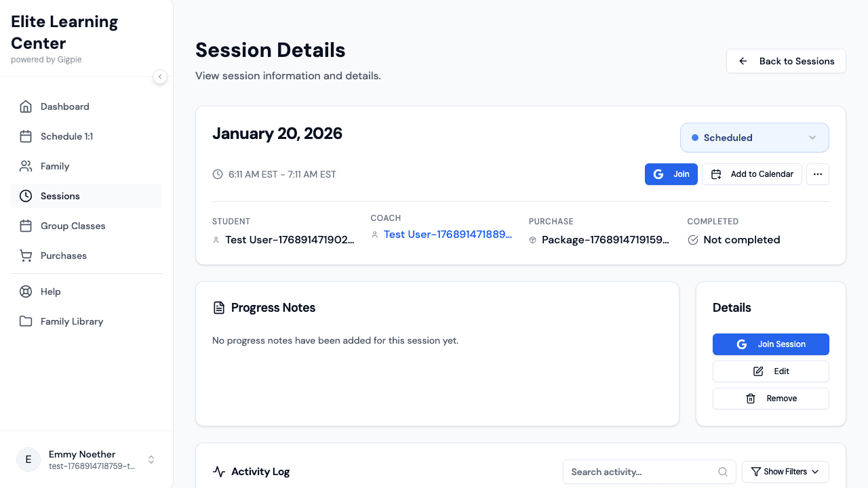Viewport: 868px width, 488px height.
Task: Collapse the sidebar with the chevron button
Action: (160, 77)
